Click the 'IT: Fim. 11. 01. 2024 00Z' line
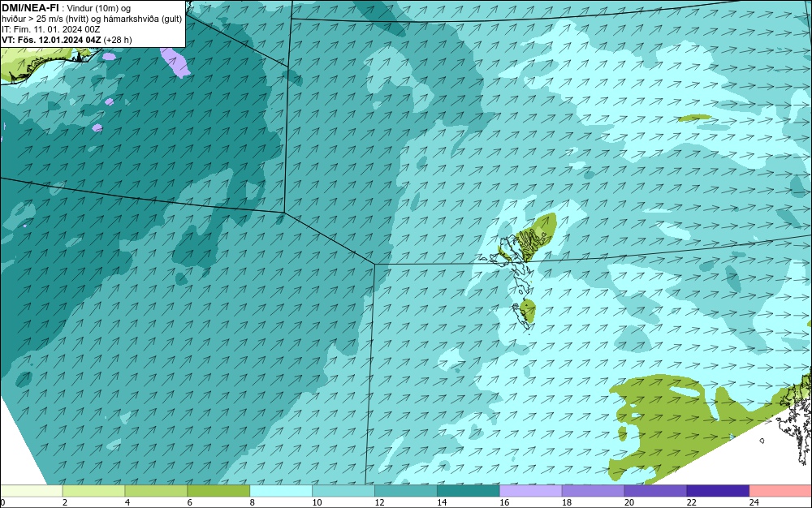 50,29
